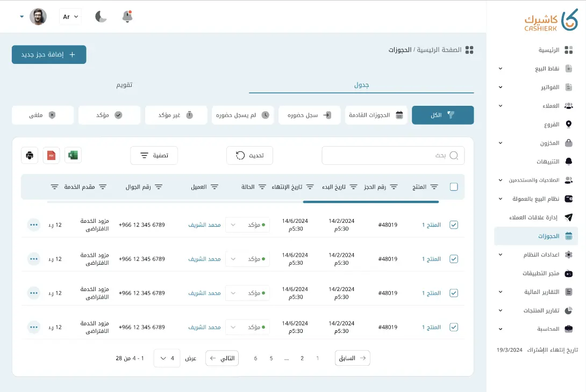Open status dropdown in first booking row
Screen dimensions: 586x392
point(247,225)
